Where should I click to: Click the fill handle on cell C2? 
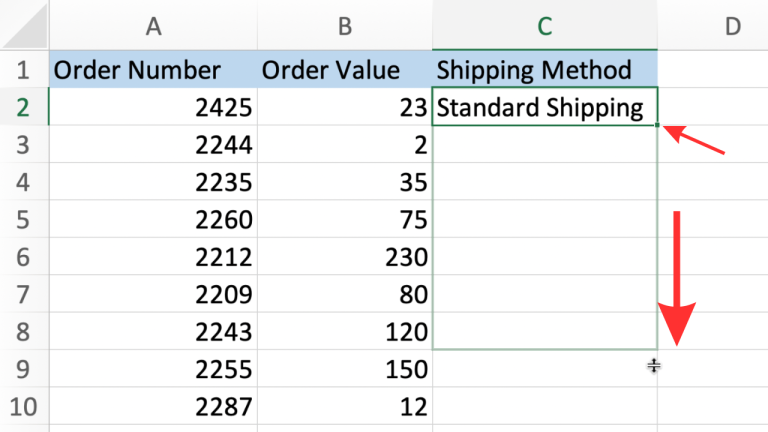pyautogui.click(x=657, y=125)
